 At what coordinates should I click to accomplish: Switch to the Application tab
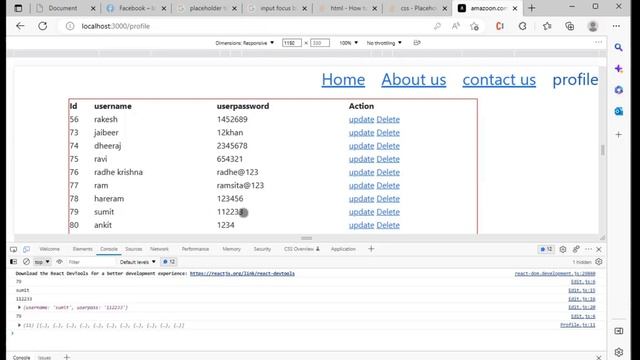(x=343, y=249)
